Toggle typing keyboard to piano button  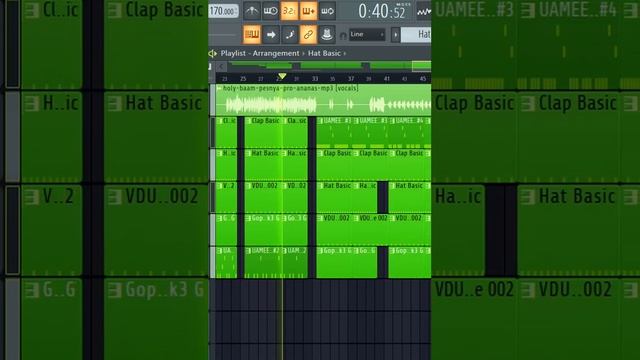[252, 35]
